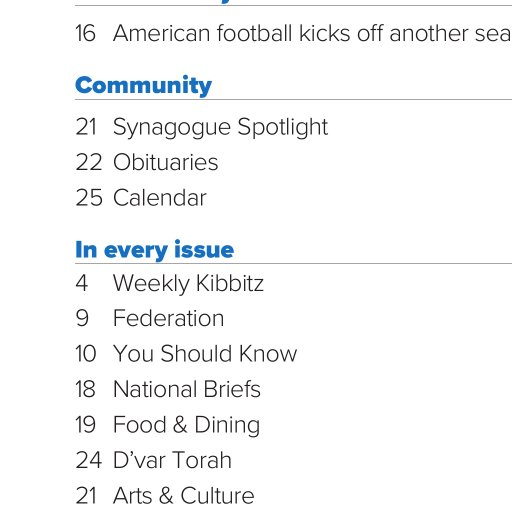Click page number 4 beside Weekly Kibbitz
512x512 pixels.
82,284
